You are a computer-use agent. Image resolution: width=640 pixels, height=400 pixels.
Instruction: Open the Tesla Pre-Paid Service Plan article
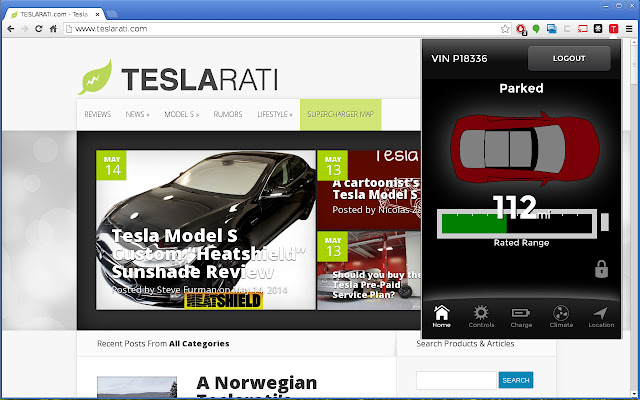pos(369,270)
